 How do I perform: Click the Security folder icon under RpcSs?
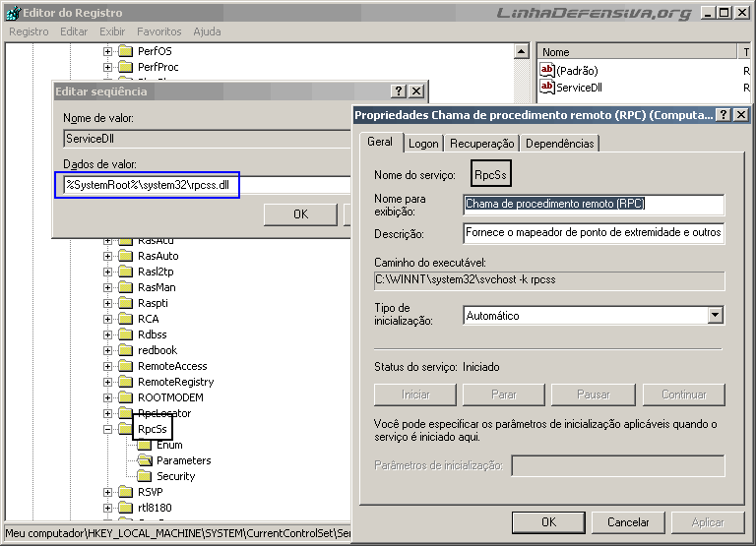(x=145, y=476)
